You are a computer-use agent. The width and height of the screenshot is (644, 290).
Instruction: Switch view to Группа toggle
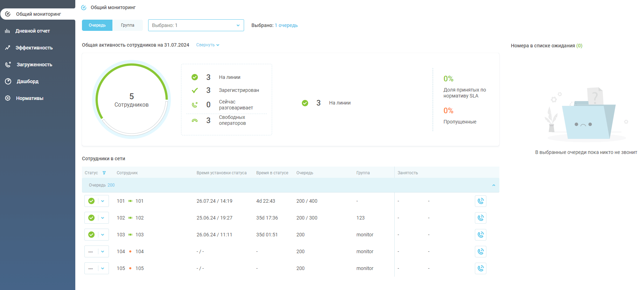pos(127,25)
